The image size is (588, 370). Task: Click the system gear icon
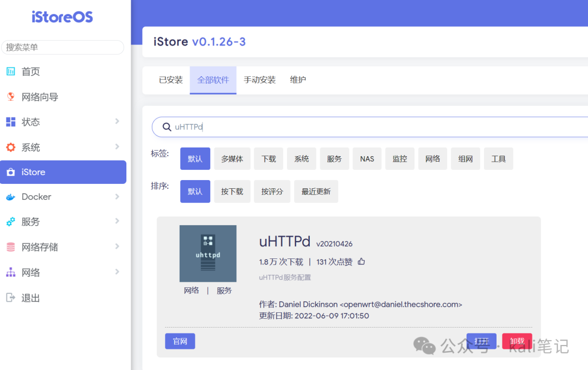click(x=11, y=147)
